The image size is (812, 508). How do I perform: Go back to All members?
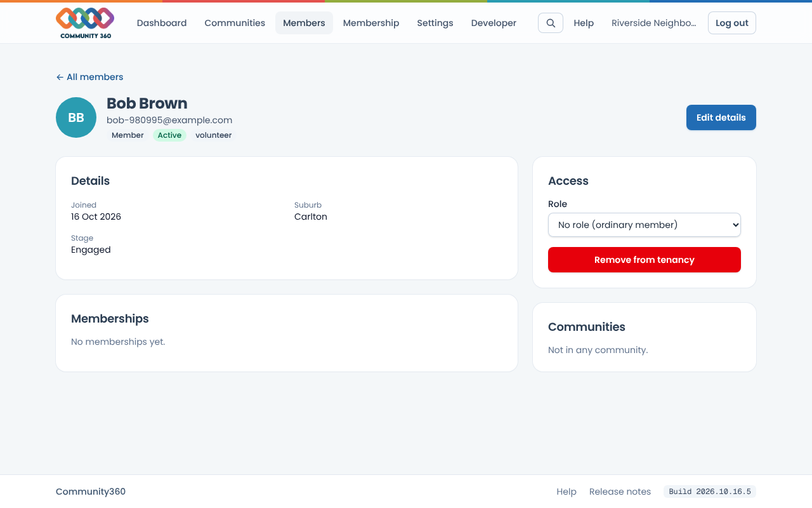(89, 77)
